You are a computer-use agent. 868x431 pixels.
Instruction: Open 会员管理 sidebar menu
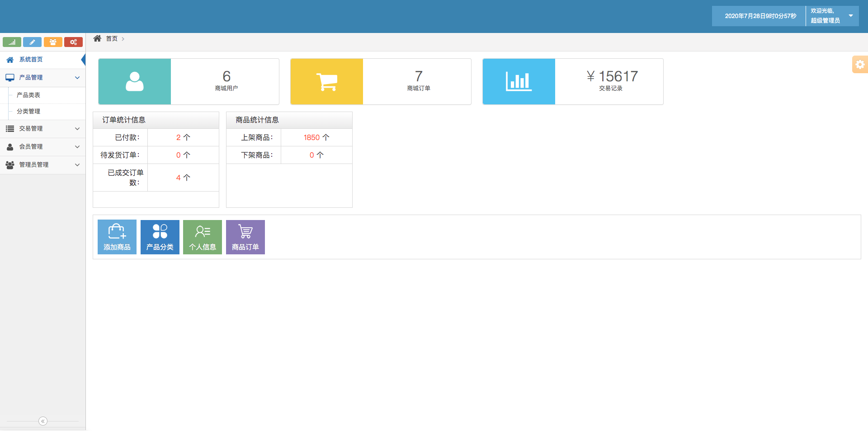pyautogui.click(x=43, y=147)
